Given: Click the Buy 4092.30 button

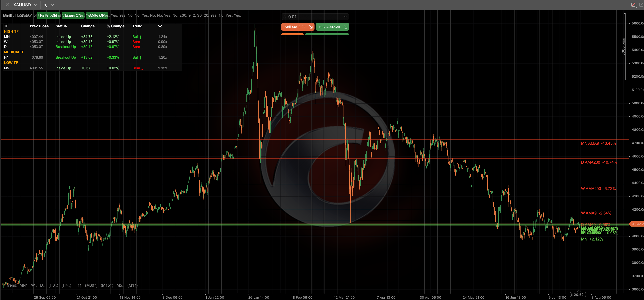Looking at the screenshot, I should click(332, 27).
